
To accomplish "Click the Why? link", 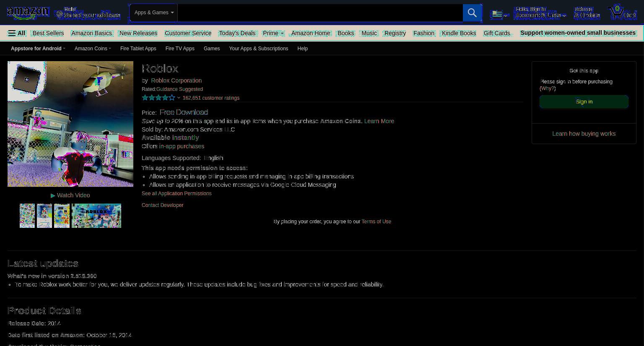I will click(548, 88).
